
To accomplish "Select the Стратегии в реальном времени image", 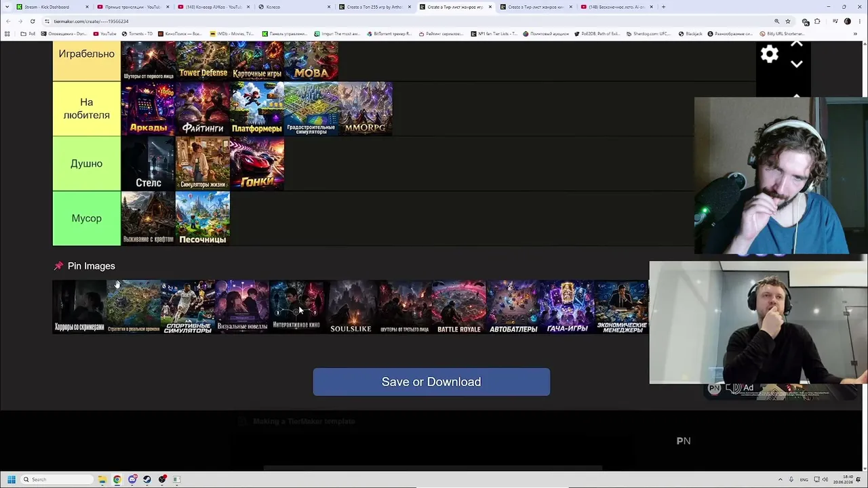I will coord(134,307).
